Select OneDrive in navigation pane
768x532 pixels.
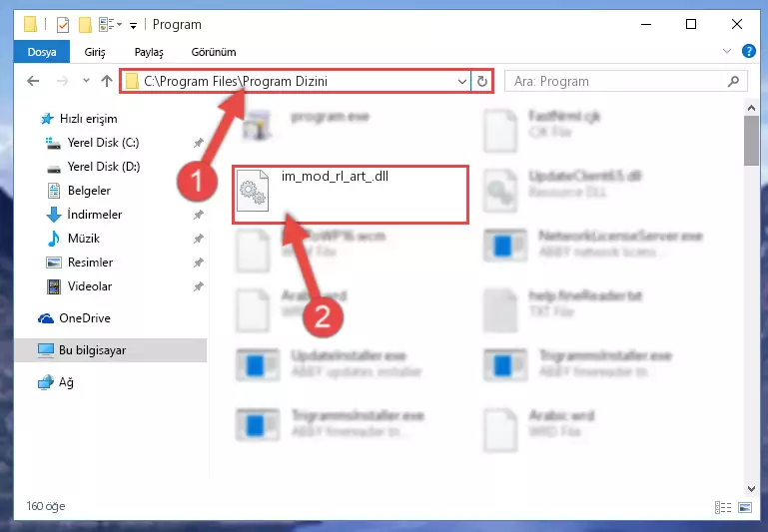(75, 318)
